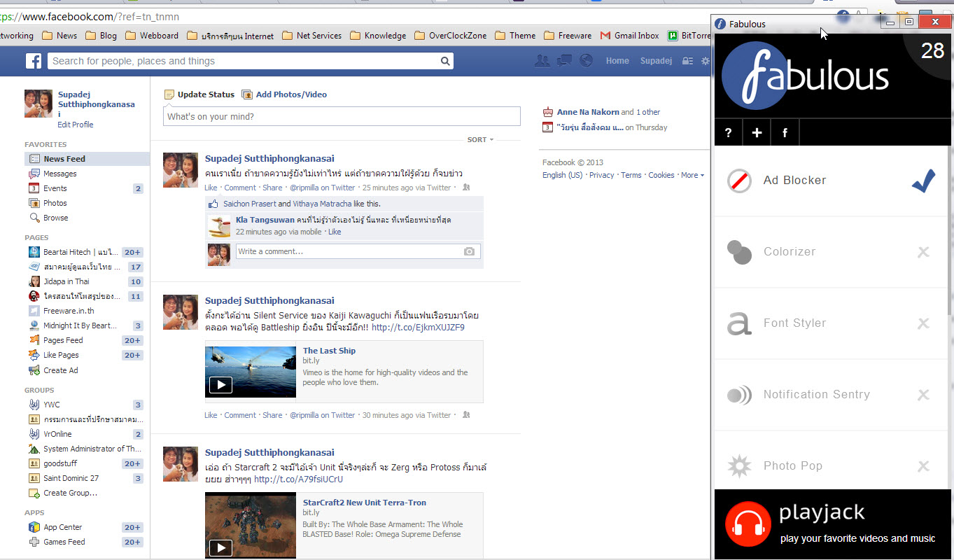Enable the Photo Pop toggle

point(923,466)
